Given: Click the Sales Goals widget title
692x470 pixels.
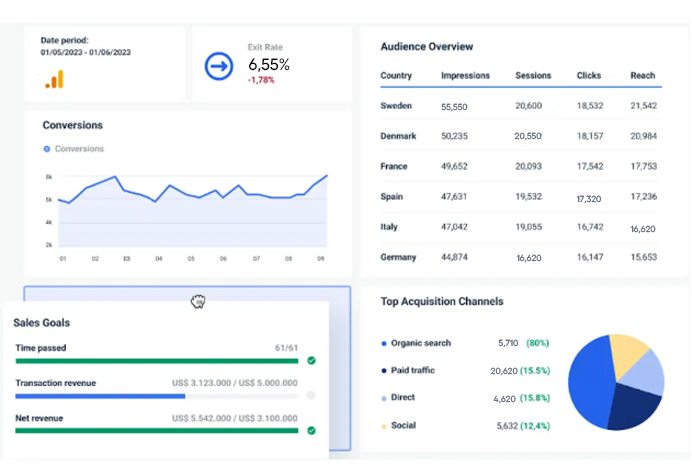Looking at the screenshot, I should pyautogui.click(x=41, y=323).
